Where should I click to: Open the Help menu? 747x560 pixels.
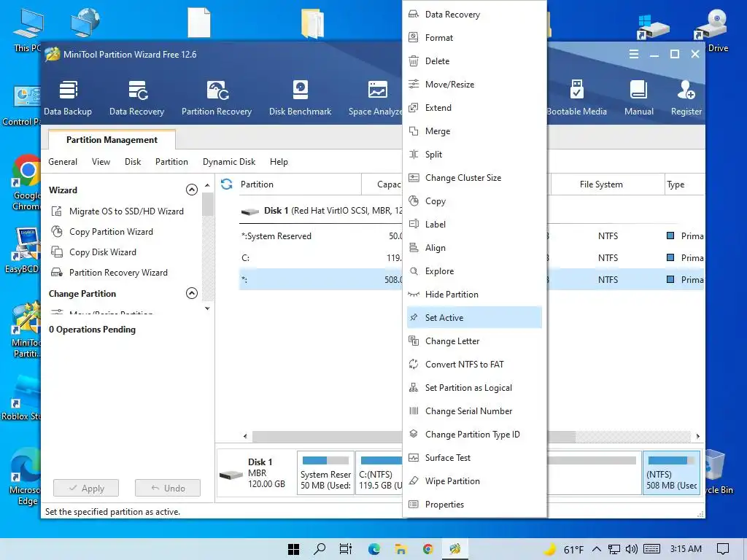pyautogui.click(x=279, y=162)
